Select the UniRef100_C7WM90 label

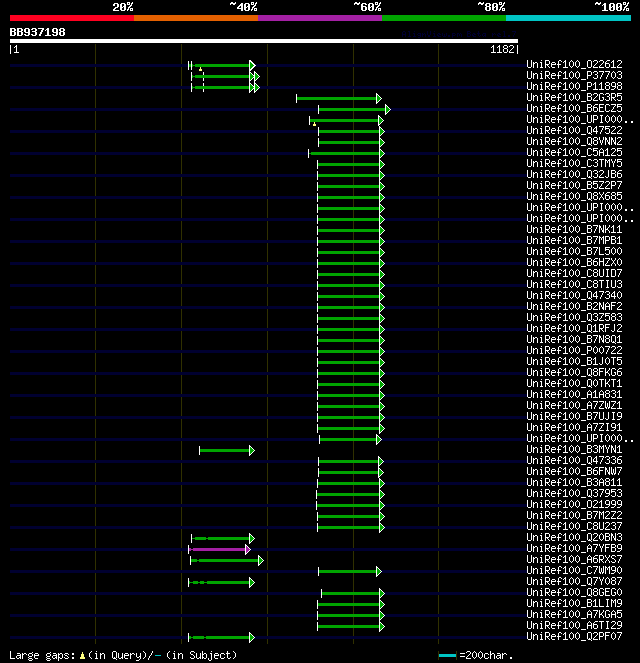pos(574,570)
